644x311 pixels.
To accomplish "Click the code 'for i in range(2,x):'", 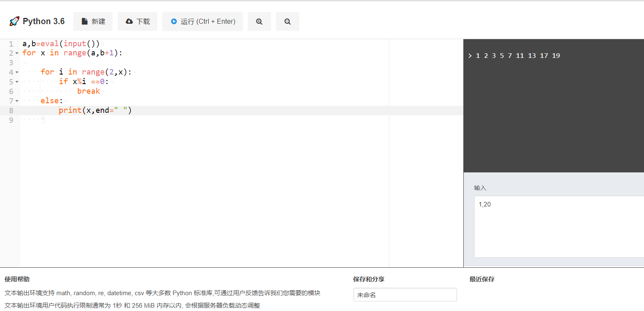I will click(86, 72).
